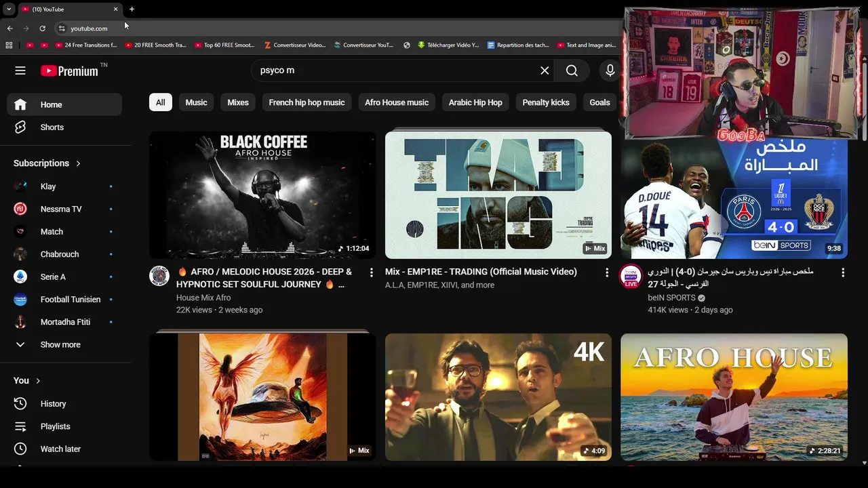Select the Mixes filter chip
This screenshot has width=868, height=488.
coord(238,102)
